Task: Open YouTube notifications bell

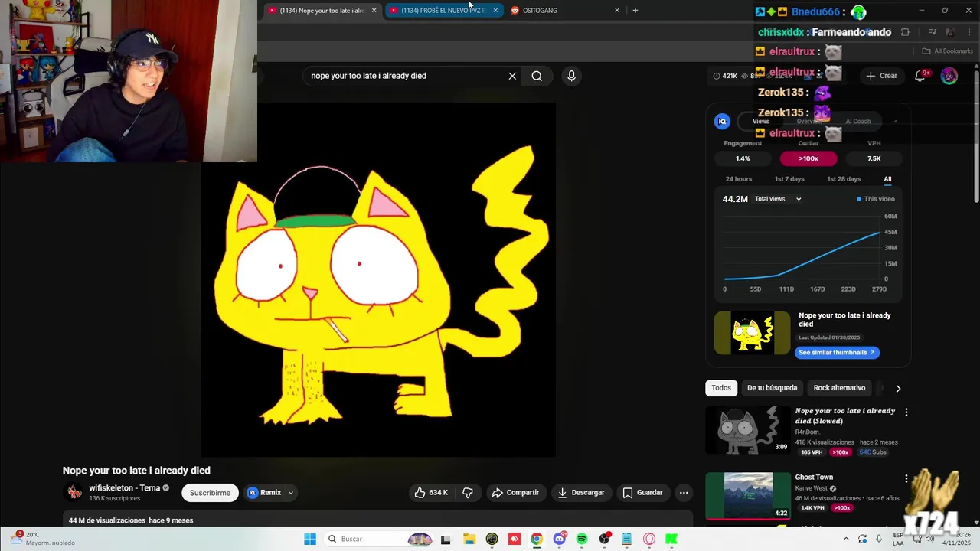Action: click(921, 75)
